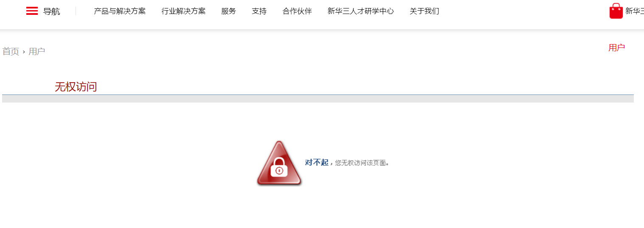Click the red shopping bag icon

point(616,11)
